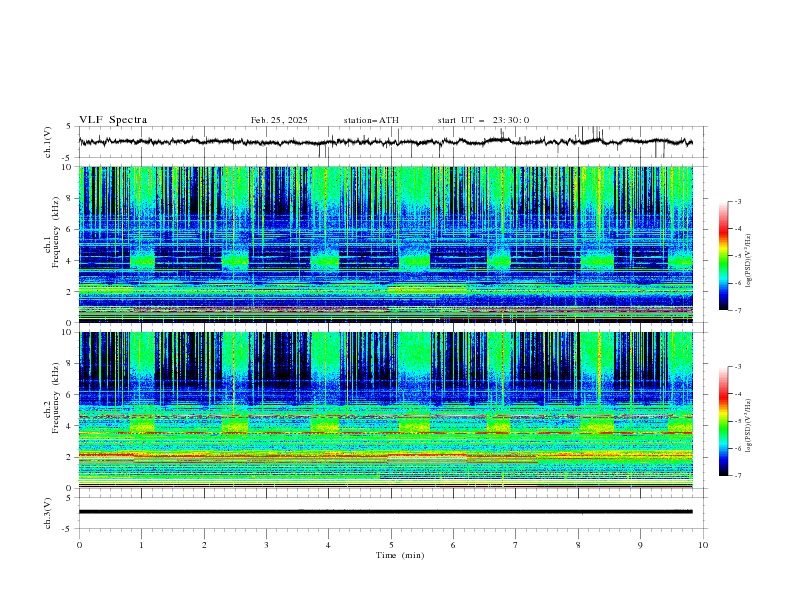This screenshot has height=612, width=792.
Task: Click the time axis tick label "0"
Action: (79, 545)
